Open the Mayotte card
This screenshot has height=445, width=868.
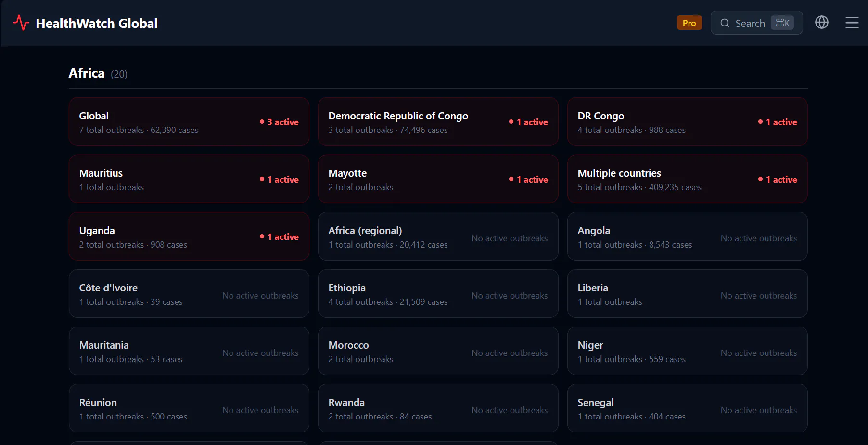438,179
